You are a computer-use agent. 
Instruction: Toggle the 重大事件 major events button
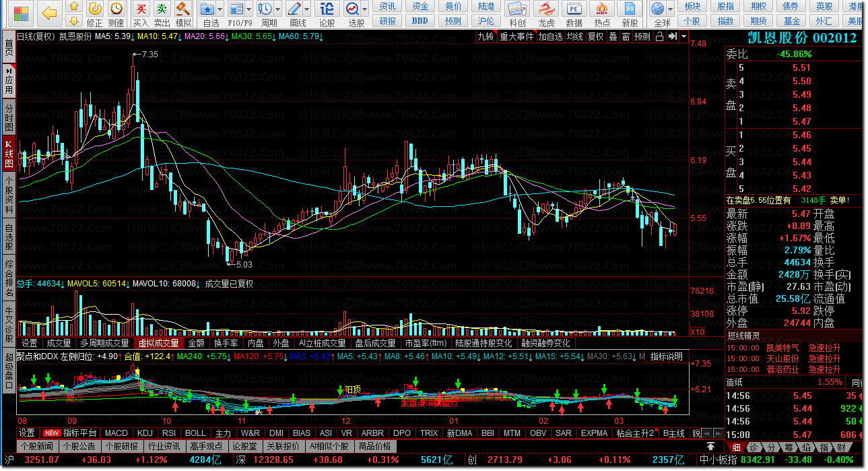516,36
